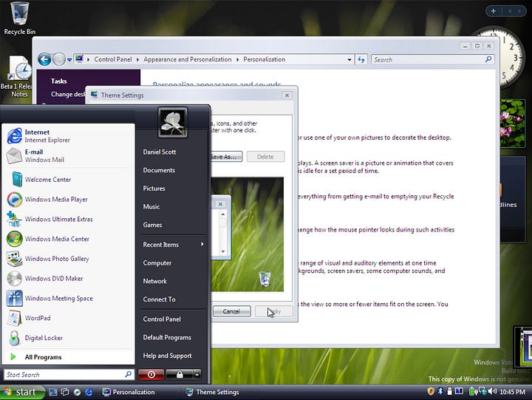Launch Welcome Center from Start menu
532x400 pixels.
(68, 179)
